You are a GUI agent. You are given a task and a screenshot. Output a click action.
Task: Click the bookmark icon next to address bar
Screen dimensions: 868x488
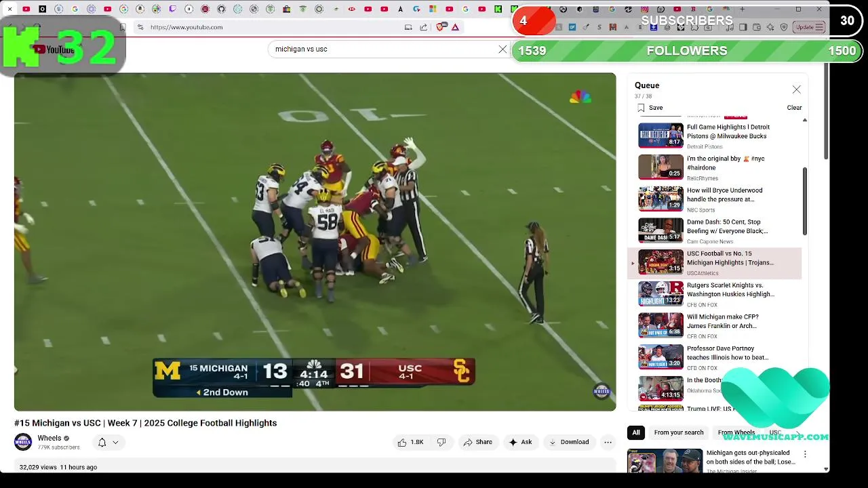pos(122,27)
